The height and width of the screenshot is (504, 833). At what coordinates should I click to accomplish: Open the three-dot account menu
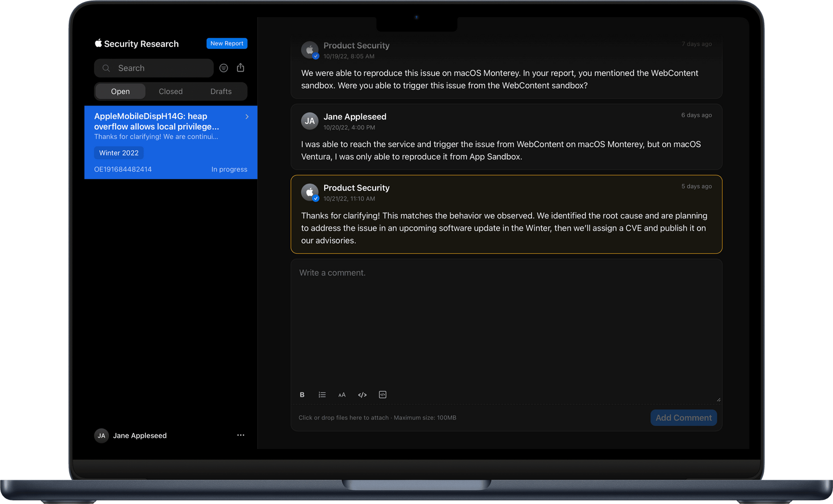click(x=241, y=435)
